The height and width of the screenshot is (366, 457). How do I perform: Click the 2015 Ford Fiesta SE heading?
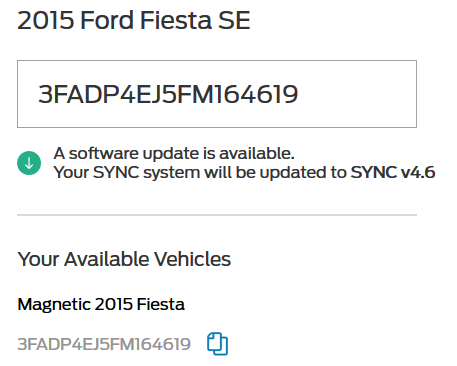pos(134,20)
